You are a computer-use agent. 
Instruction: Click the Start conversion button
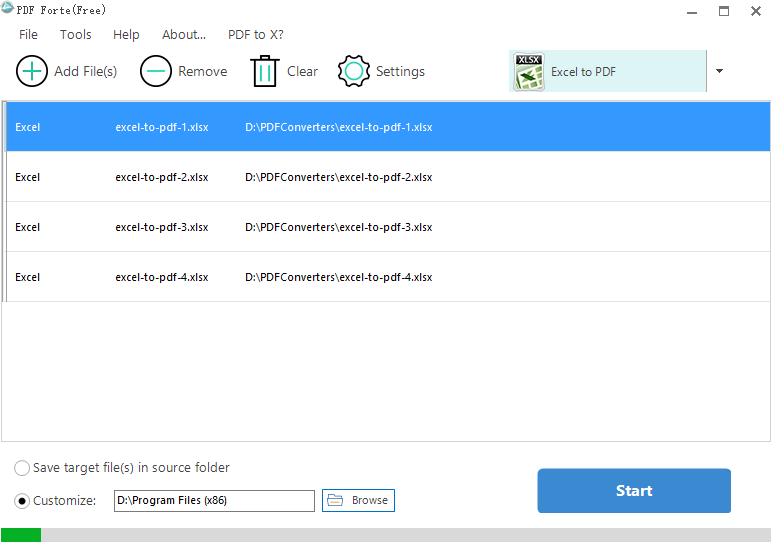(634, 490)
